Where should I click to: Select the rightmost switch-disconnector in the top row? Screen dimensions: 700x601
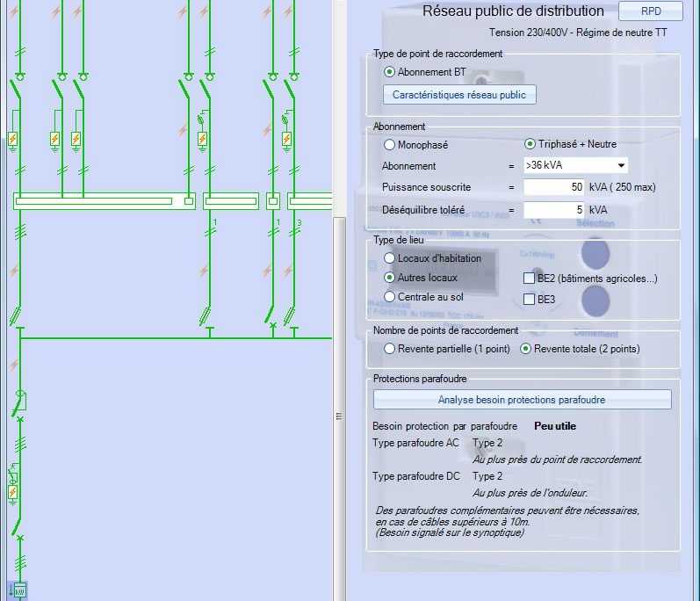pos(291,86)
